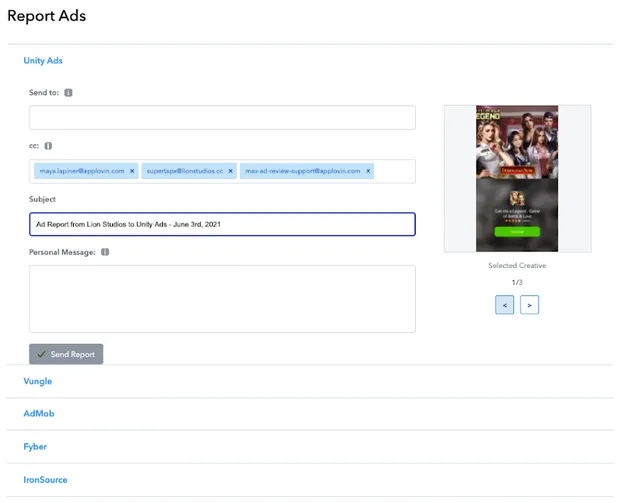Click the Report Ads heading
Screen dimensions: 620x503
pos(47,16)
